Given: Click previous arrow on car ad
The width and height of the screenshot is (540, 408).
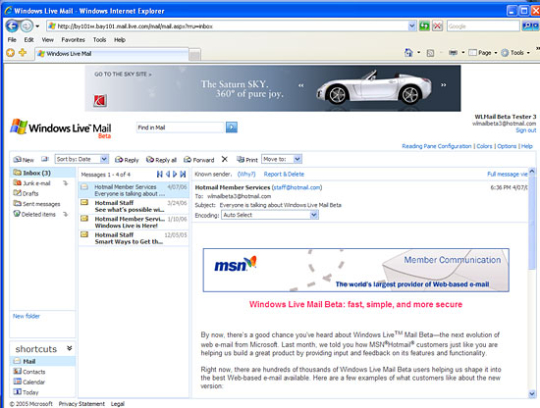Looking at the screenshot, I should coord(301,85).
